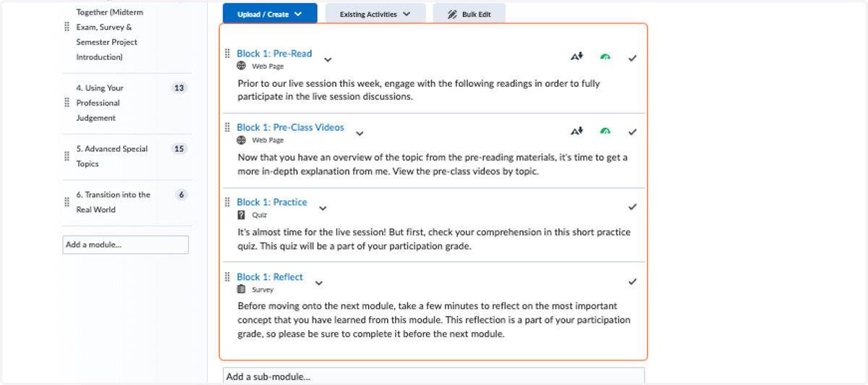Click the Web Page globe icon under Pre-Class Videos
The width and height of the screenshot is (868, 385).
[x=242, y=140]
